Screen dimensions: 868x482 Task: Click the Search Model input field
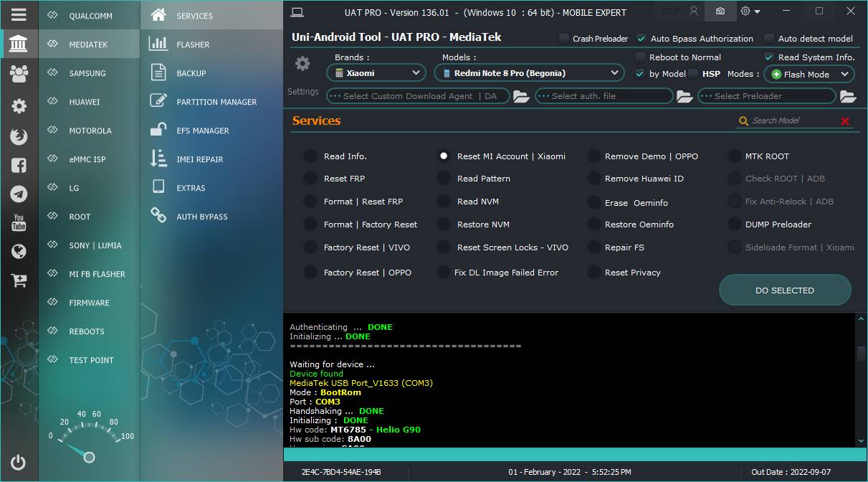(x=793, y=120)
